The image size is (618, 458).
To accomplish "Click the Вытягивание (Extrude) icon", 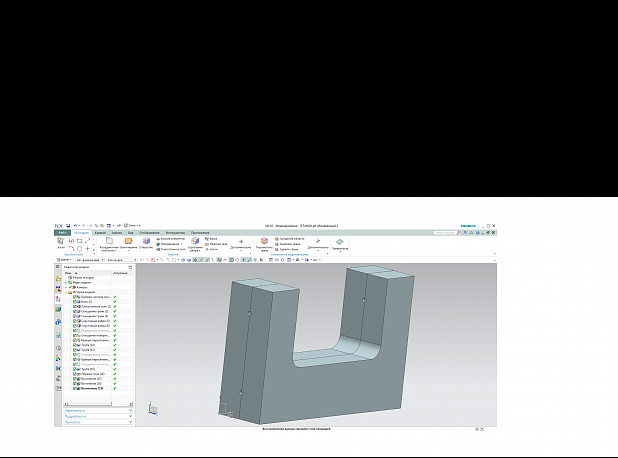I will point(127,243).
